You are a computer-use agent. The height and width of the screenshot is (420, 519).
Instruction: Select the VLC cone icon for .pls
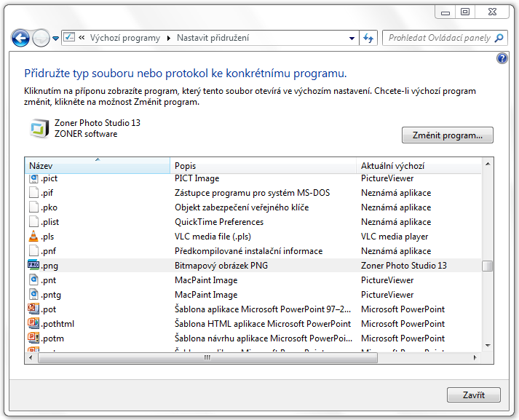point(33,236)
